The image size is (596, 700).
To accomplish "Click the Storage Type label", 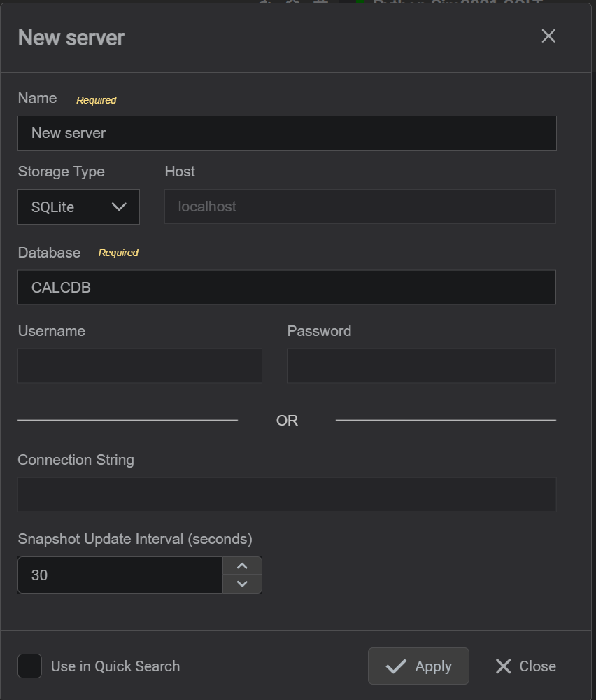I will (x=61, y=171).
